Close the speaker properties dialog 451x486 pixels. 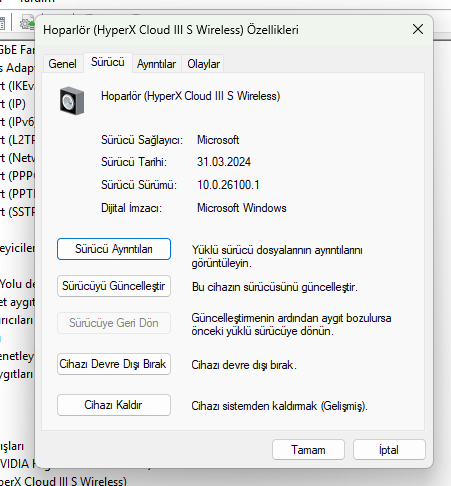(x=418, y=29)
